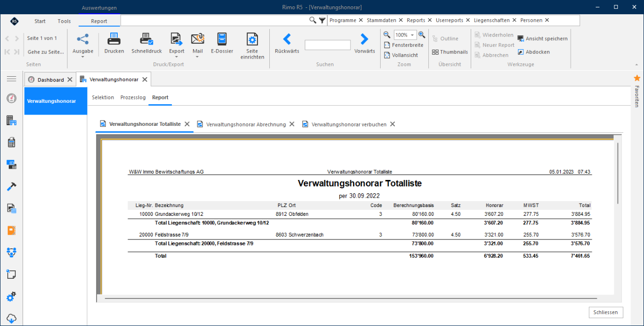Click the cloud download icon in sidebar
The width and height of the screenshot is (644, 326).
(11, 319)
